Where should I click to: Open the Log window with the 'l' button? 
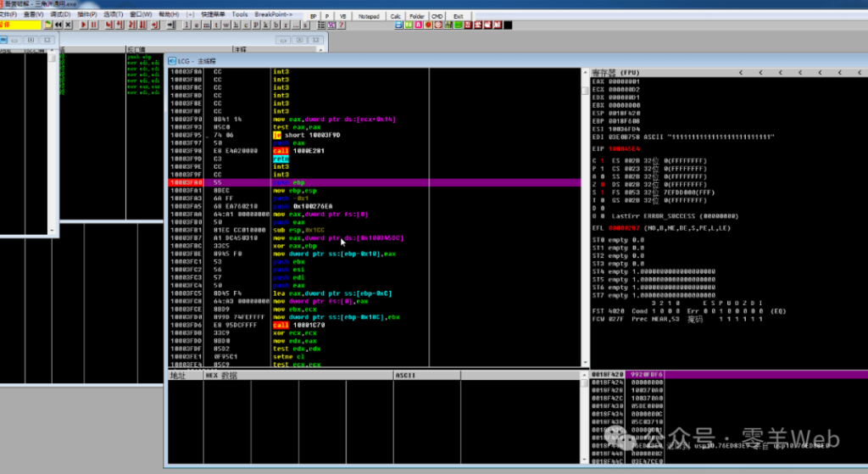(186, 25)
